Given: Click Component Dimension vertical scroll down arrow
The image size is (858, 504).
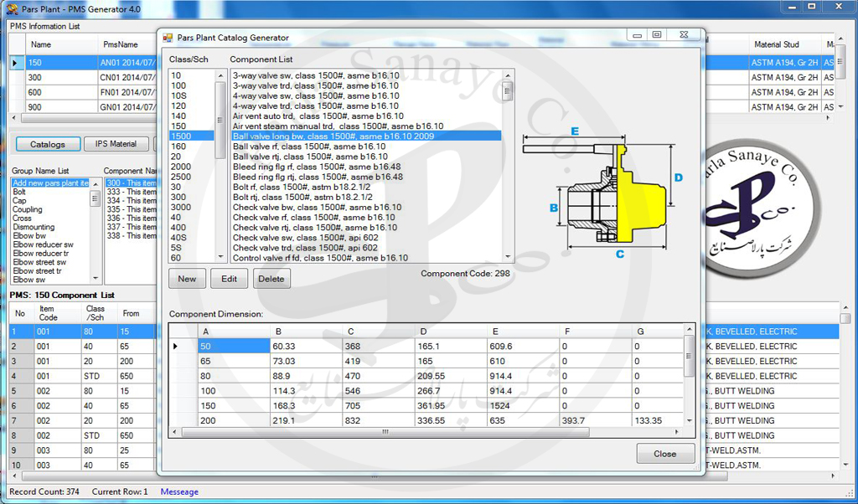Looking at the screenshot, I should [690, 420].
